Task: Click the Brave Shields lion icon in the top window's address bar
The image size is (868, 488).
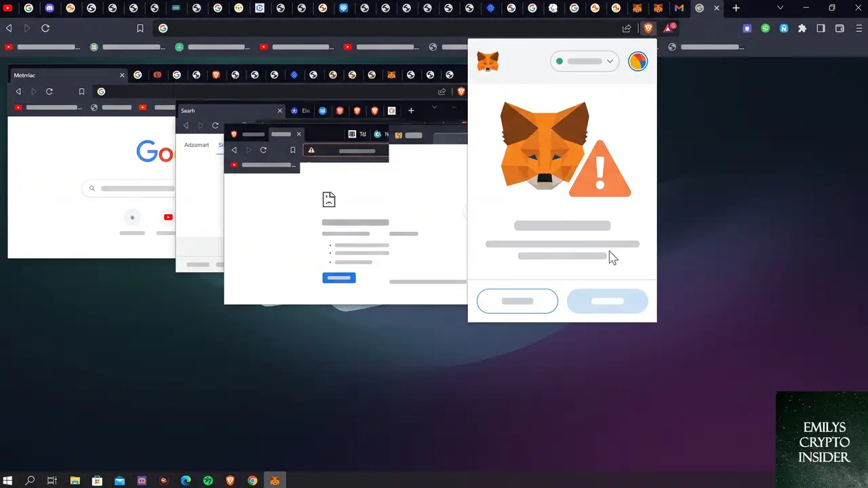Action: [648, 28]
